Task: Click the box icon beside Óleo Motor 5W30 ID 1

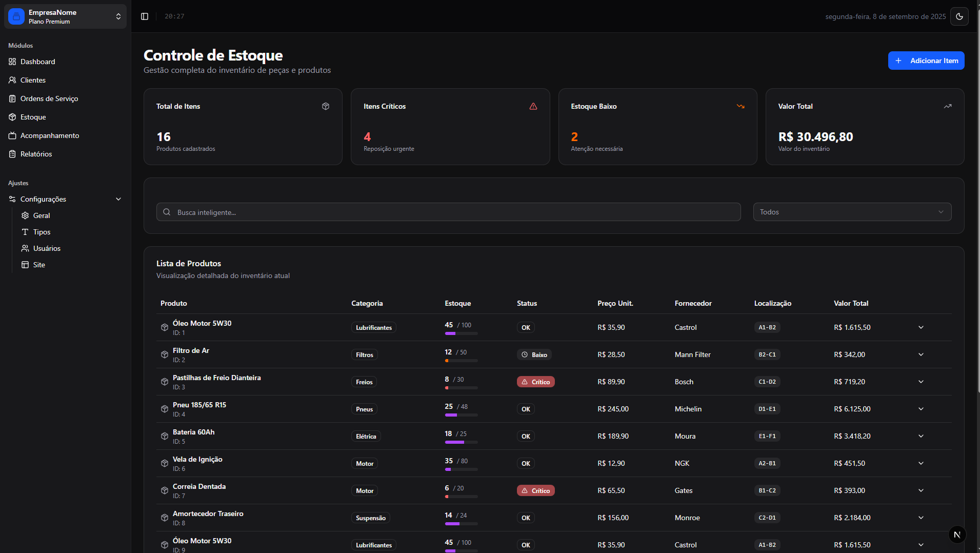Action: pyautogui.click(x=165, y=327)
